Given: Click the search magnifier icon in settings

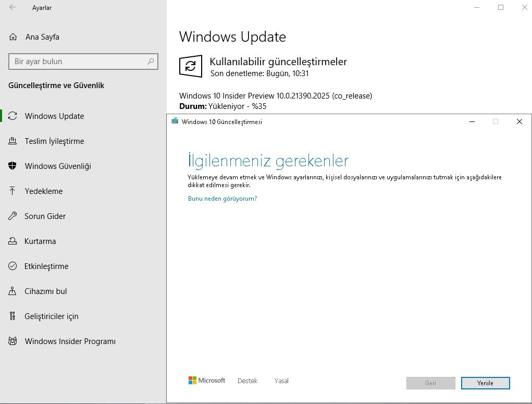Looking at the screenshot, I should click(x=150, y=62).
